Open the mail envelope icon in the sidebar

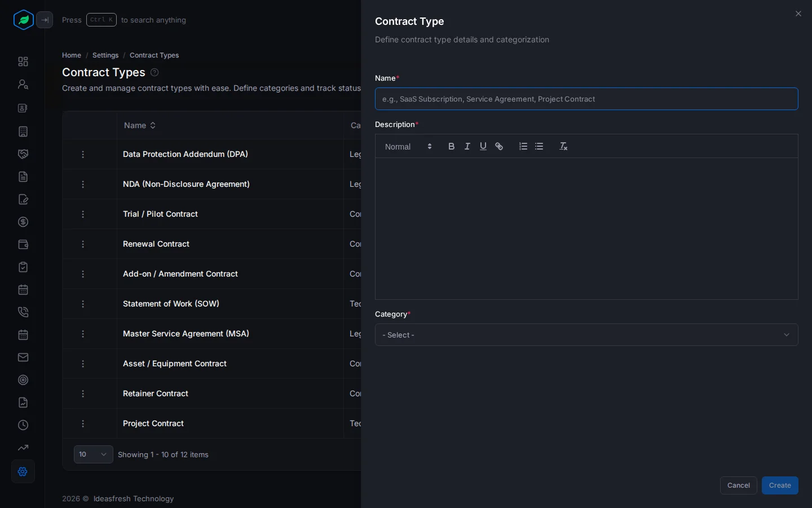pyautogui.click(x=23, y=357)
